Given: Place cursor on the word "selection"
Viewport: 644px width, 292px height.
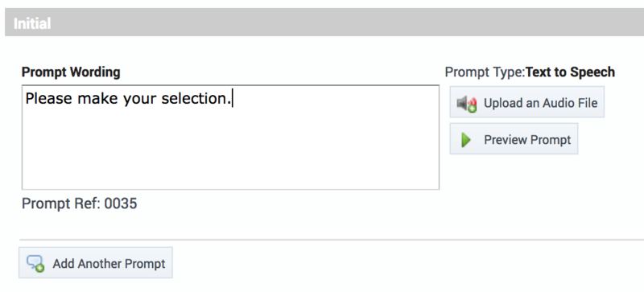Looking at the screenshot, I should point(194,99).
